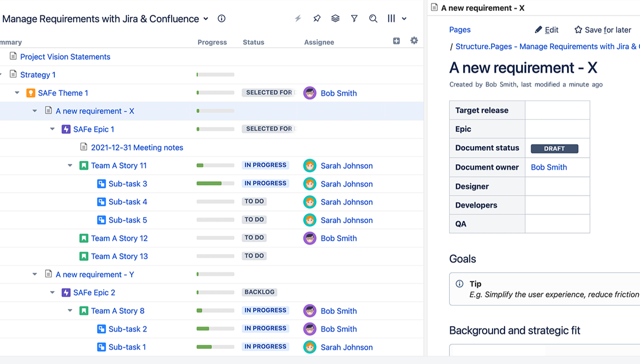The width and height of the screenshot is (640, 364).
Task: Click the structure info icon
Action: click(x=222, y=19)
